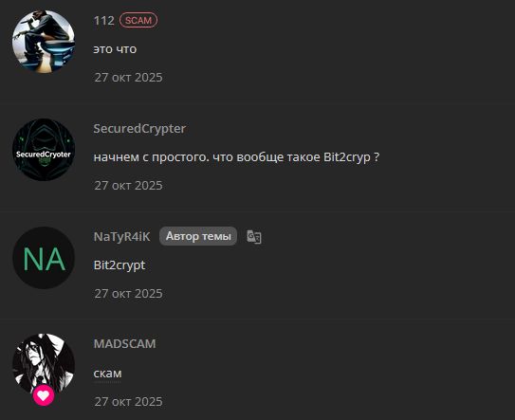This screenshot has height=420, width=515.
Task: Click the Автор темы label
Action: [x=198, y=236]
